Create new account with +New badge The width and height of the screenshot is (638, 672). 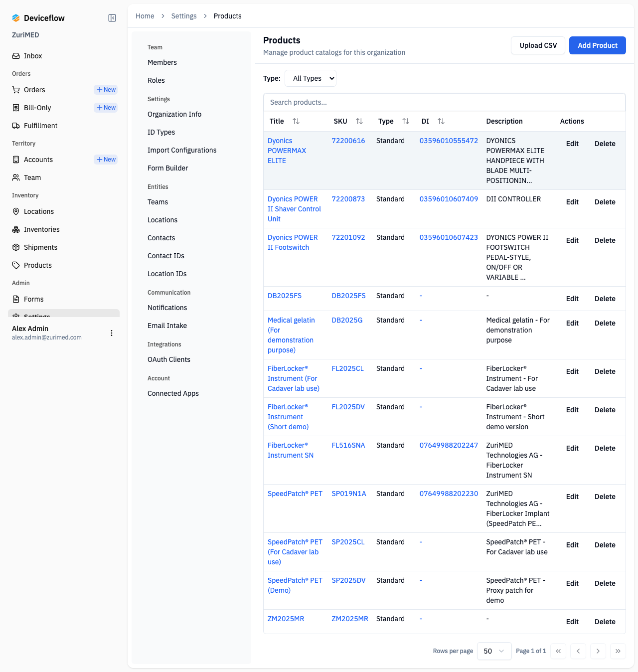(106, 160)
